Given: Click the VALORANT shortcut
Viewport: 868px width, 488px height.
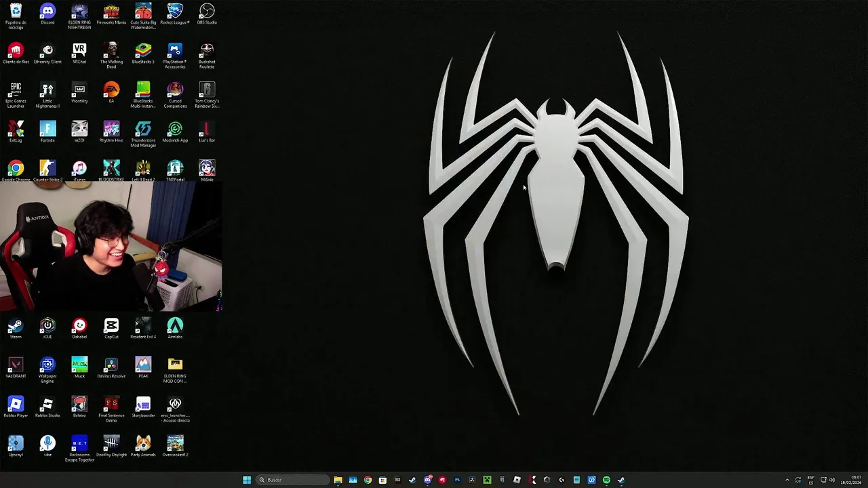Looking at the screenshot, I should pyautogui.click(x=16, y=368).
